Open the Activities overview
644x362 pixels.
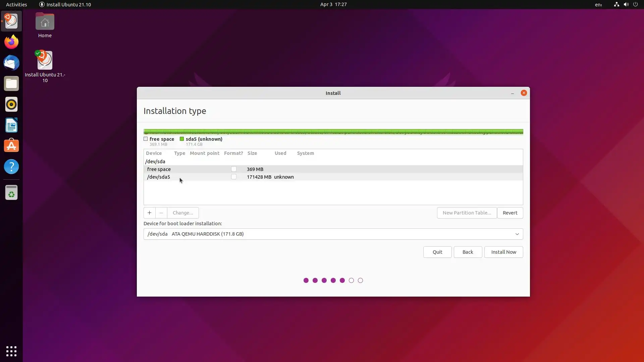(x=16, y=4)
